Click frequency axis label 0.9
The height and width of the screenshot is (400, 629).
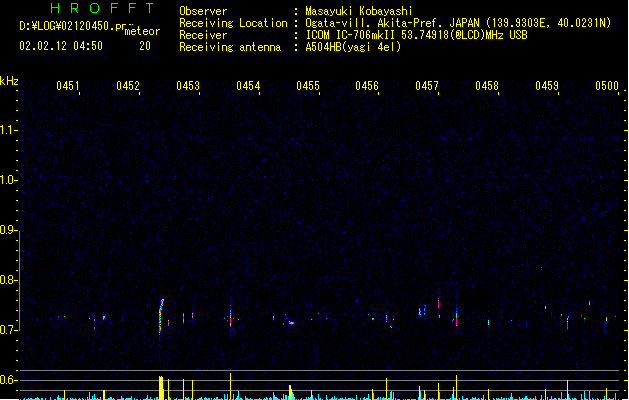coord(8,230)
